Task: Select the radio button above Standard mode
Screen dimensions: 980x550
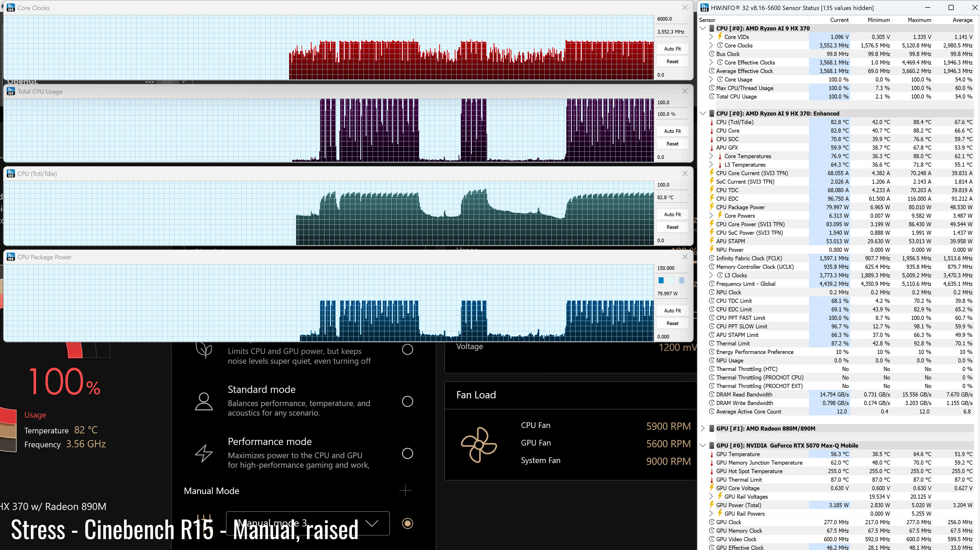Action: click(x=407, y=349)
